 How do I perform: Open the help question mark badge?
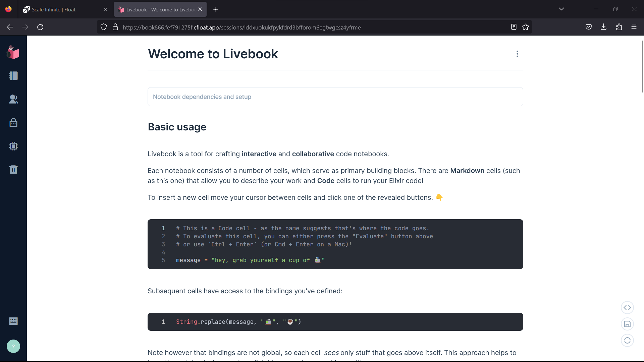(13, 346)
